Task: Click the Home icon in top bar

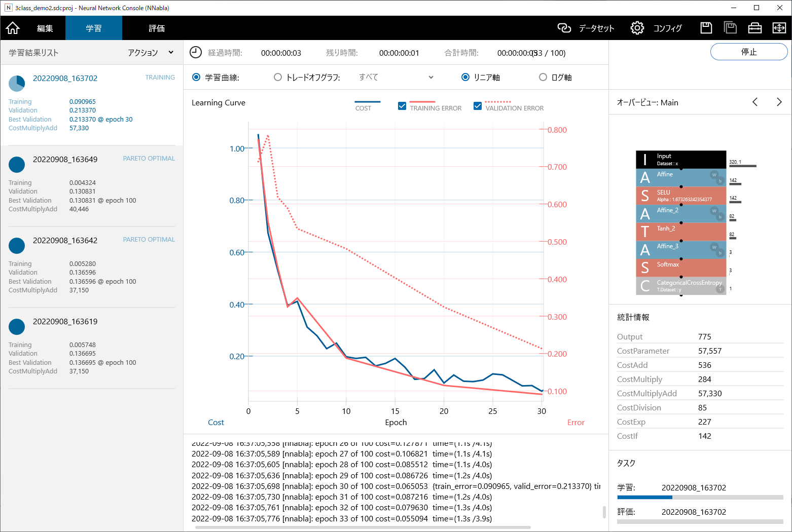Action: [13, 28]
